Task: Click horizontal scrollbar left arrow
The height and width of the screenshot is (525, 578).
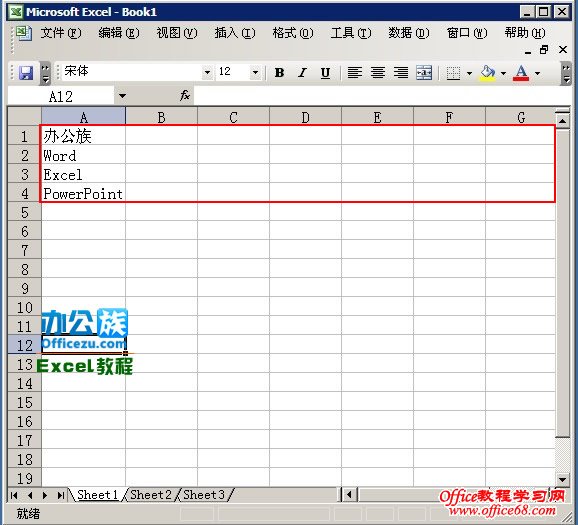Action: [349, 495]
